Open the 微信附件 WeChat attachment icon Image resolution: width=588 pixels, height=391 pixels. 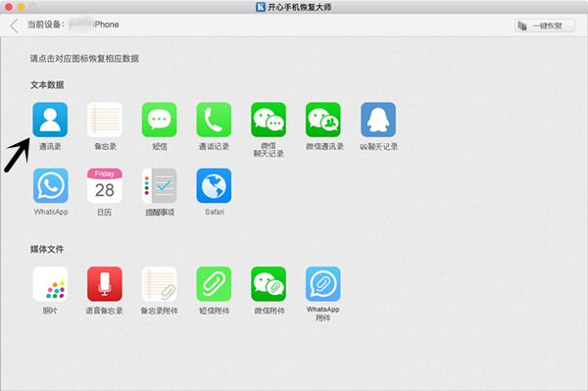(269, 284)
